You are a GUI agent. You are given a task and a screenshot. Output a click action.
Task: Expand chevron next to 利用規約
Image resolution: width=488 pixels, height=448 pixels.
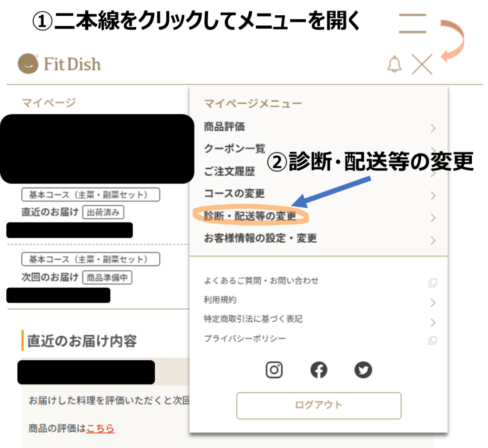click(x=433, y=303)
